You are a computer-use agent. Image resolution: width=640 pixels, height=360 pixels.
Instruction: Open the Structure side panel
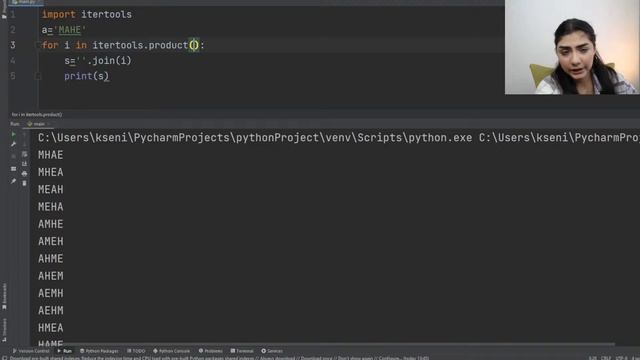point(4,330)
